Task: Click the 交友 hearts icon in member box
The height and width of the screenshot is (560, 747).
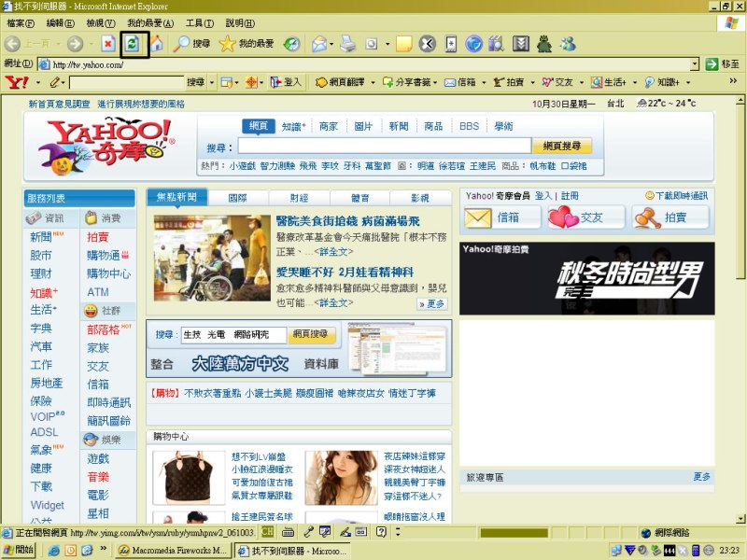Action: pyautogui.click(x=563, y=217)
